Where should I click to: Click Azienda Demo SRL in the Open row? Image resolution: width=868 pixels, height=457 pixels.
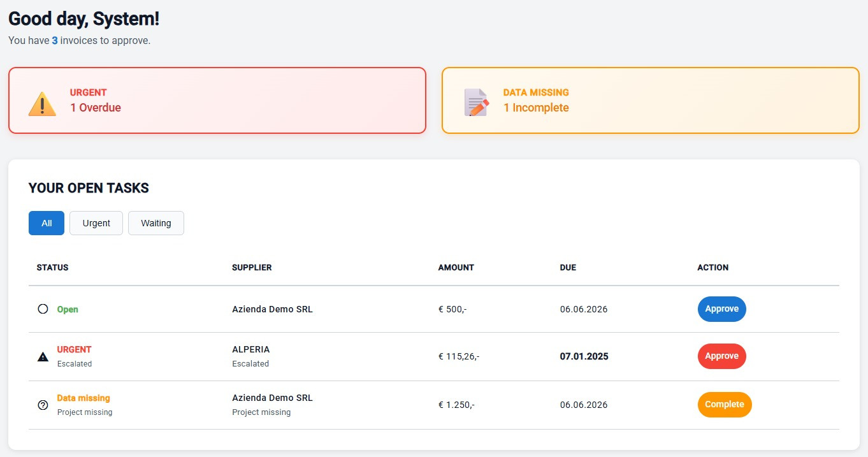point(272,309)
